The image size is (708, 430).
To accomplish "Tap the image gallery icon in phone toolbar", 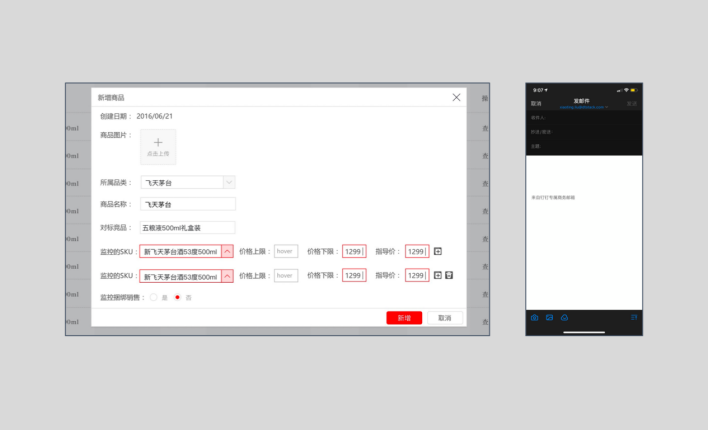I will click(550, 318).
